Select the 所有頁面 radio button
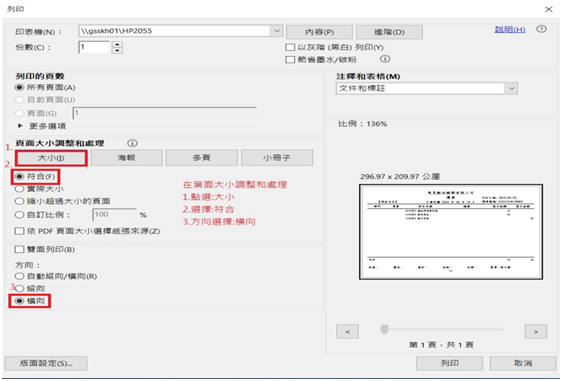The image size is (562, 381). (19, 87)
